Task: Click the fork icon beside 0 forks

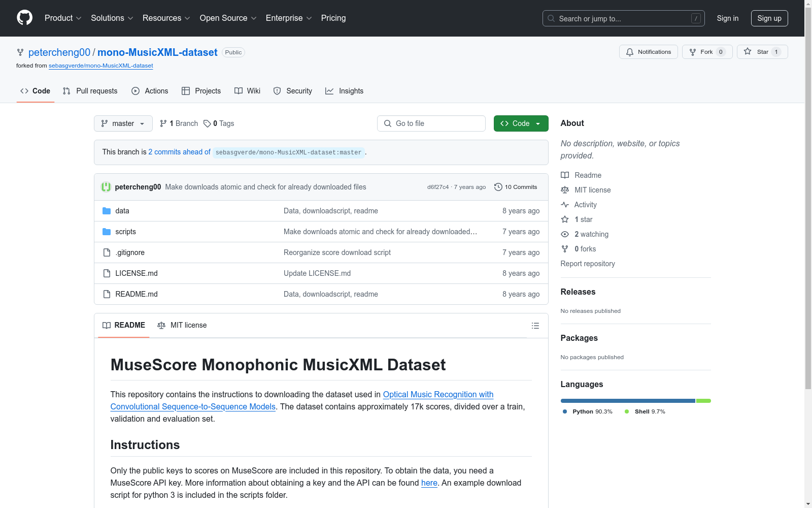Action: (x=565, y=249)
